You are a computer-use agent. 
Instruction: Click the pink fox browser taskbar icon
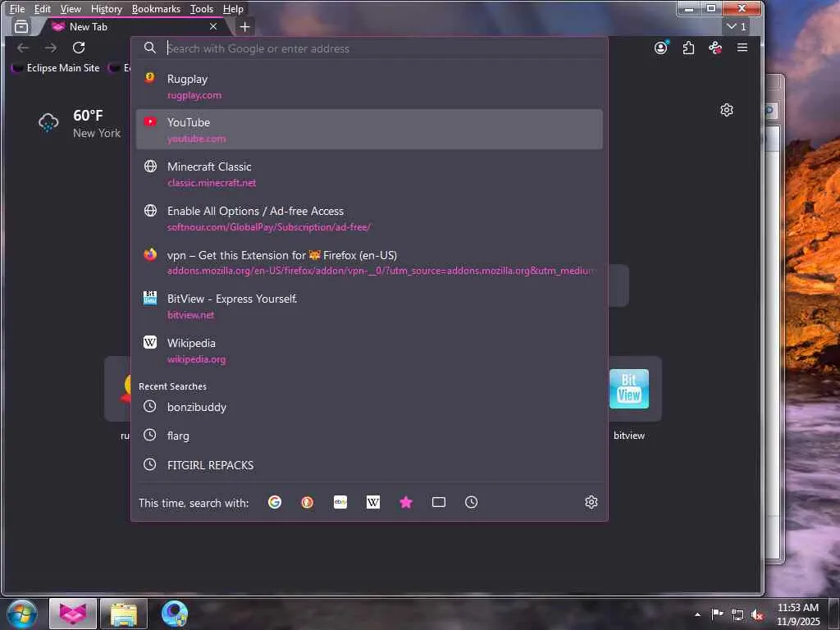pos(73,614)
